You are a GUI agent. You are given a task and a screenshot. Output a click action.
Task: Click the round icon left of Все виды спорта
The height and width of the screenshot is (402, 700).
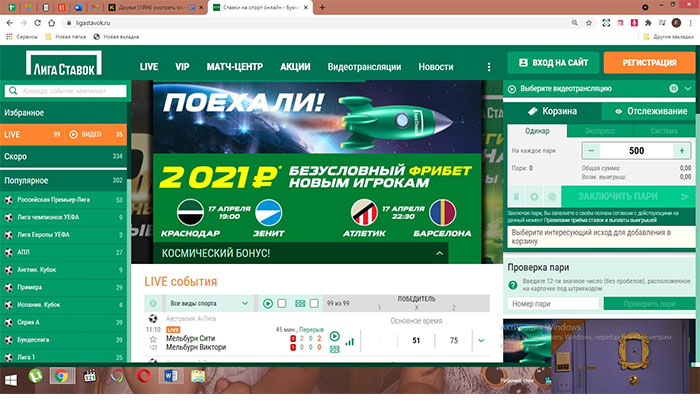[x=153, y=303]
